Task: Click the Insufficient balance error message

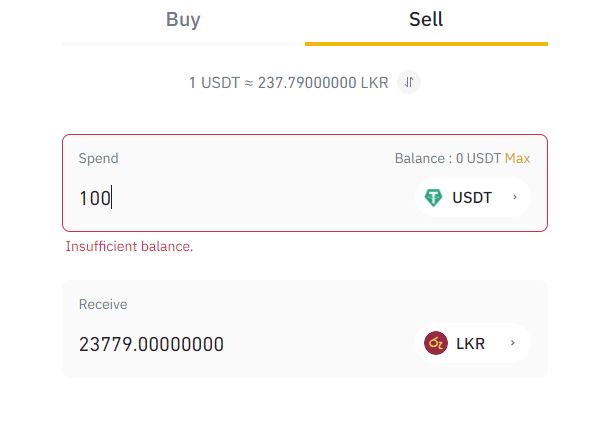Action: click(129, 246)
